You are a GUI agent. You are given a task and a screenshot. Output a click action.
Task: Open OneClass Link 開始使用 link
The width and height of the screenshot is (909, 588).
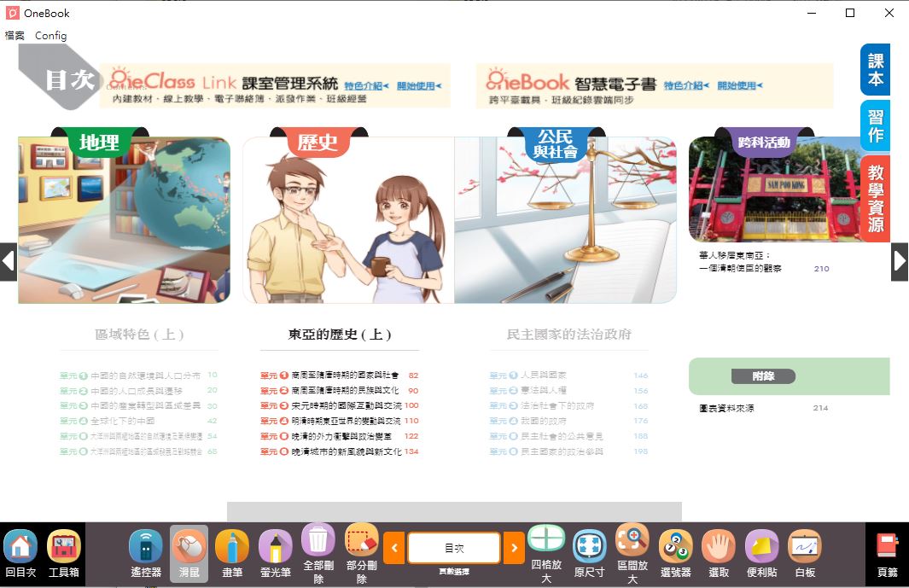pyautogui.click(x=419, y=86)
